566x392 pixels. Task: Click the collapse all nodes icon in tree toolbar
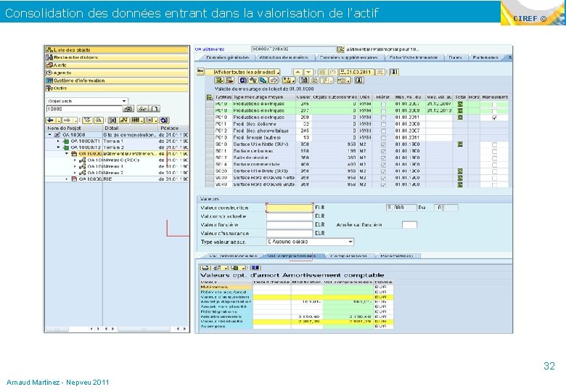pyautogui.click(x=98, y=121)
